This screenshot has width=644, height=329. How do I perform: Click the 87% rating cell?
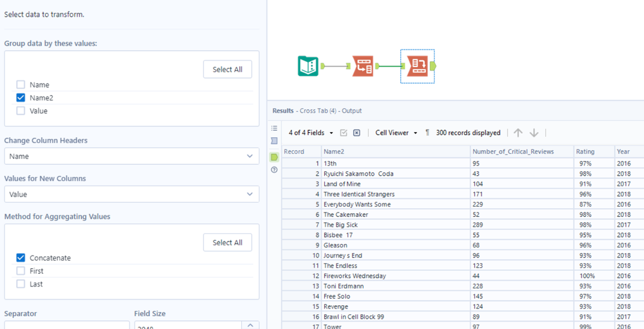[x=594, y=204]
